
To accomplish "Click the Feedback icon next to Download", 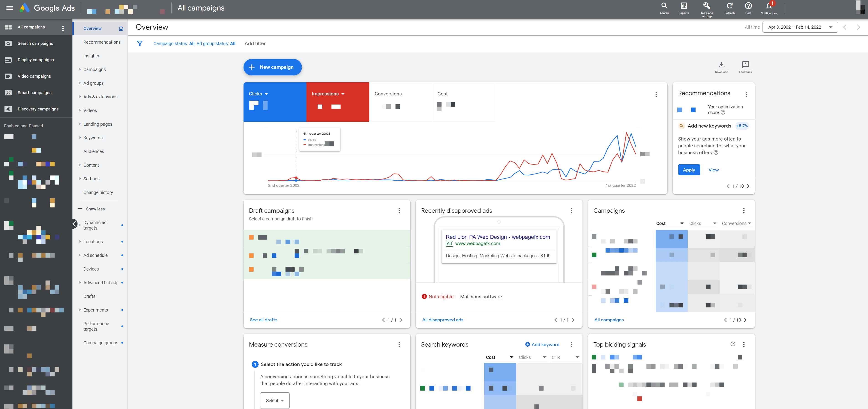I will 746,66.
